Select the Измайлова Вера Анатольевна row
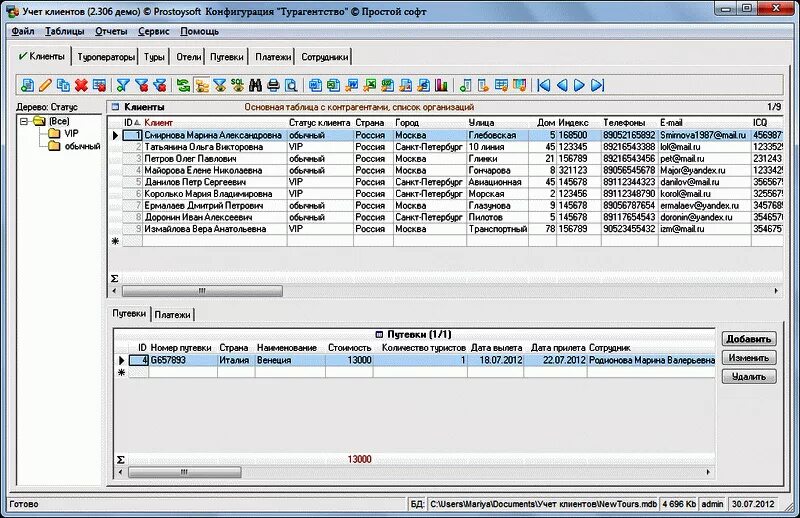The image size is (800, 518). pyautogui.click(x=445, y=229)
